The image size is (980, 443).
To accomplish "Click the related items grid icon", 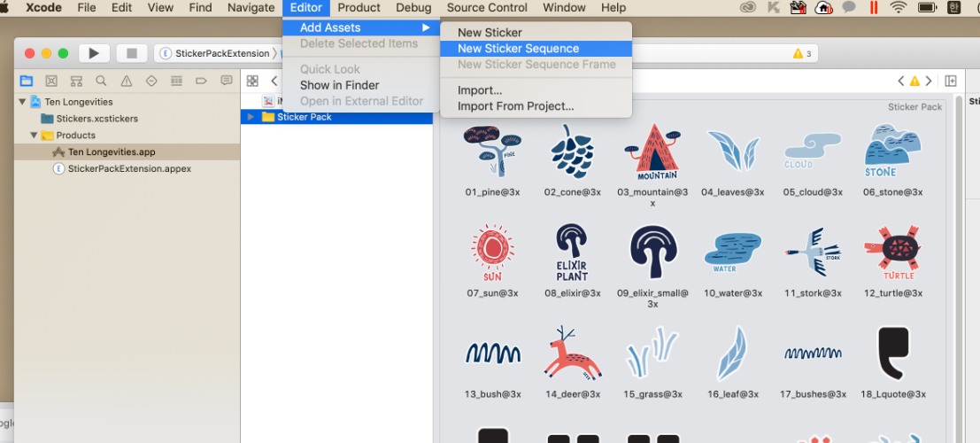I will [x=252, y=81].
